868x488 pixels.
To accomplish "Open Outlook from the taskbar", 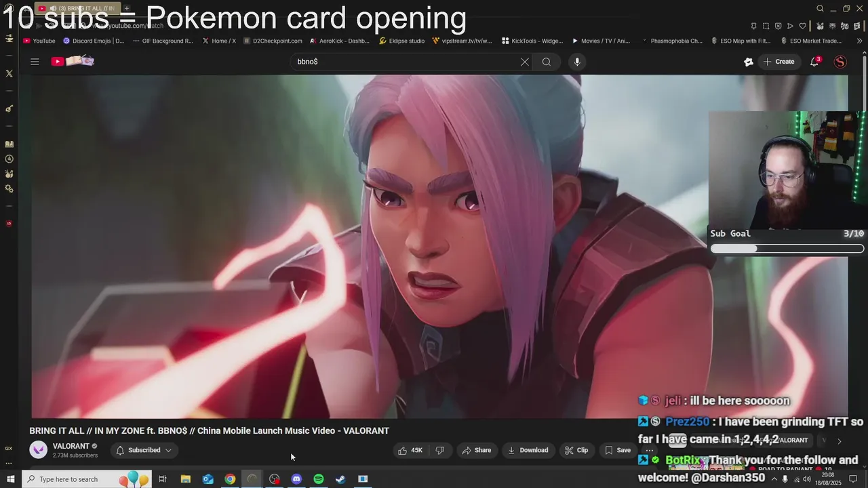I will 208,479.
